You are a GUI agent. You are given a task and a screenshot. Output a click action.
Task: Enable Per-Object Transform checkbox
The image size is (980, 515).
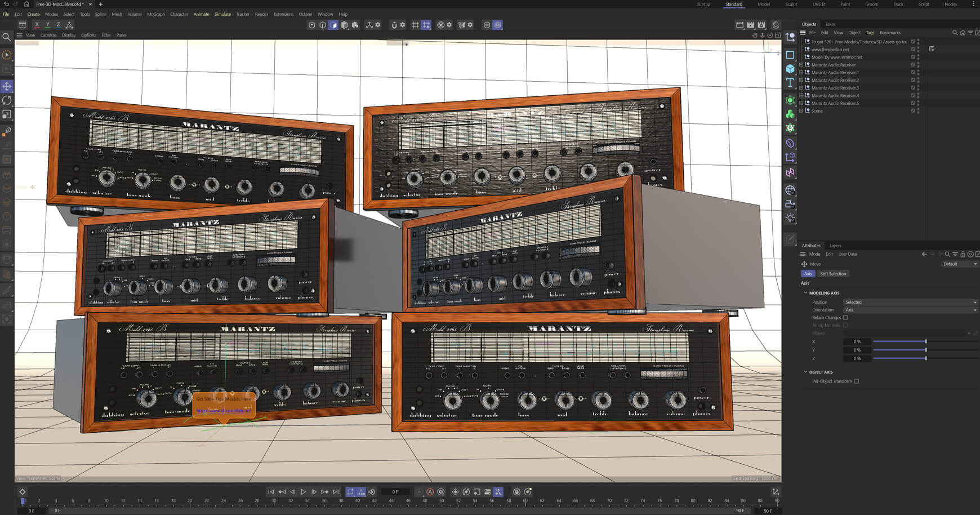(x=857, y=381)
